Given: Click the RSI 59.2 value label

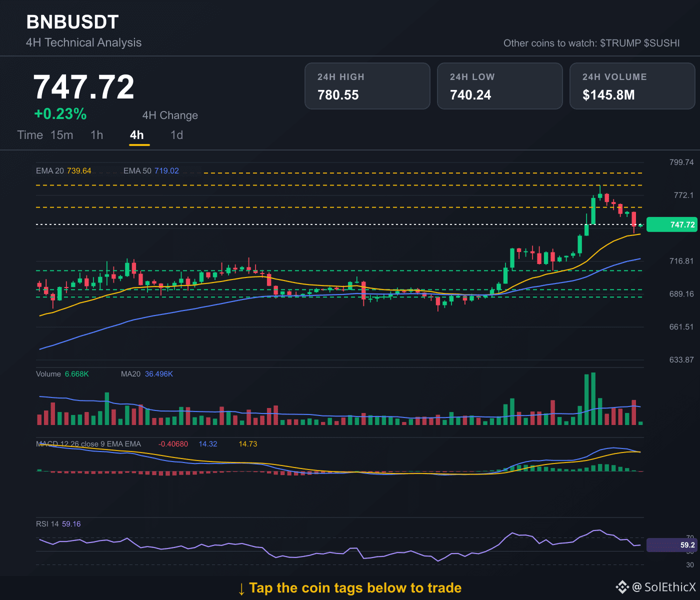Looking at the screenshot, I should (x=671, y=545).
